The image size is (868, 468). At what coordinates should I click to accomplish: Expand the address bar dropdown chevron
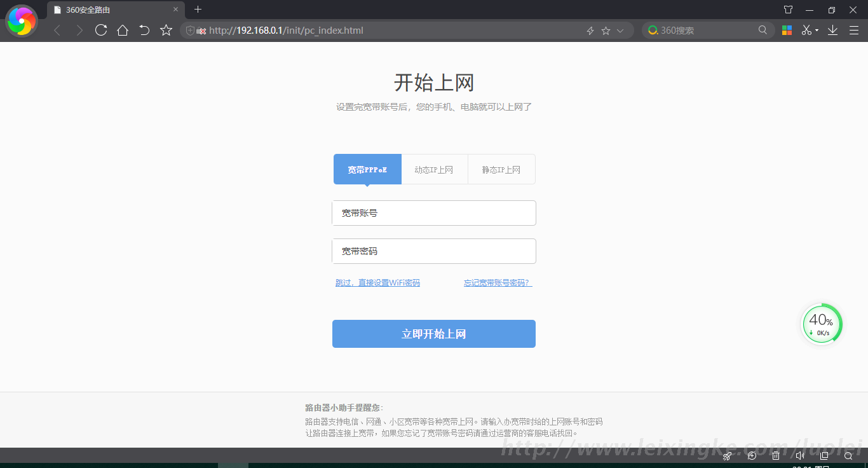[620, 31]
